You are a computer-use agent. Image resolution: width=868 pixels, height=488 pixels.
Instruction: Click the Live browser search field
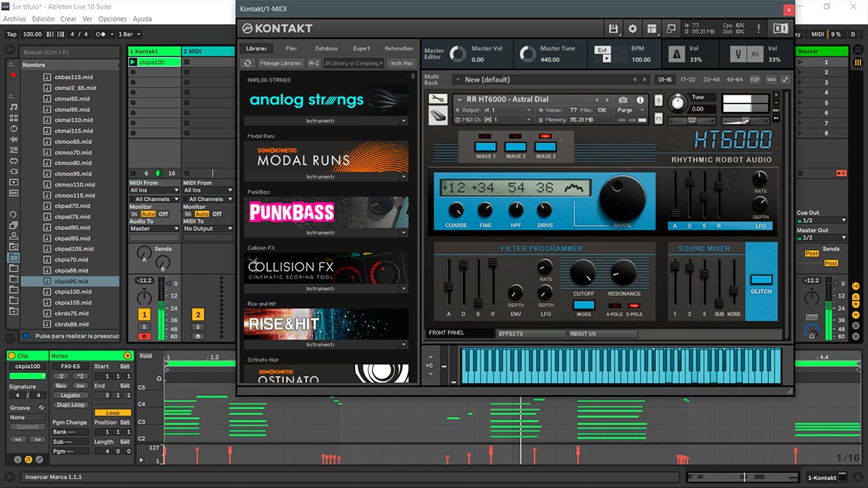[x=69, y=52]
